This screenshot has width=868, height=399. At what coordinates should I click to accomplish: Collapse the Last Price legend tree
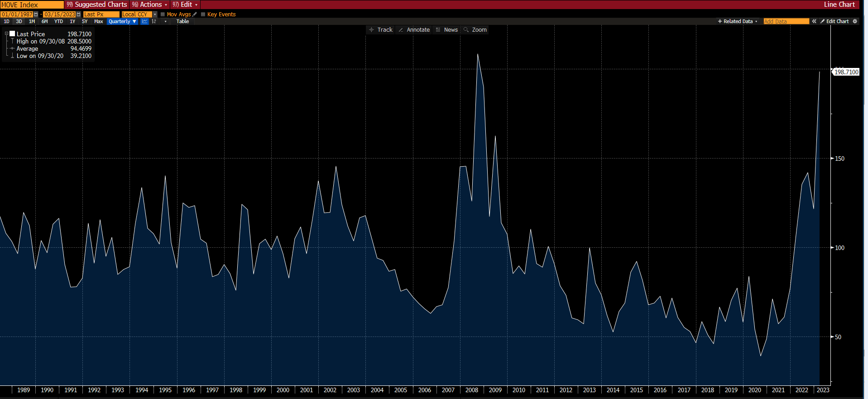pos(6,34)
